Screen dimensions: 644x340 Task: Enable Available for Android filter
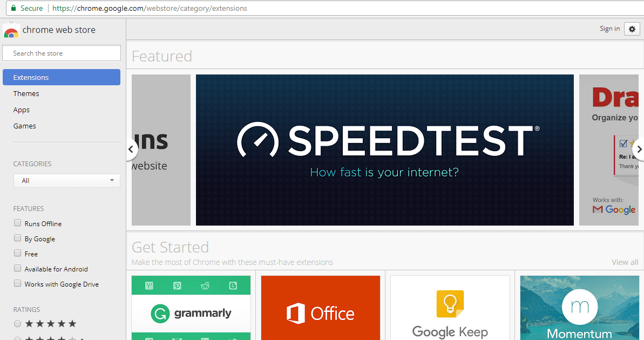click(17, 268)
